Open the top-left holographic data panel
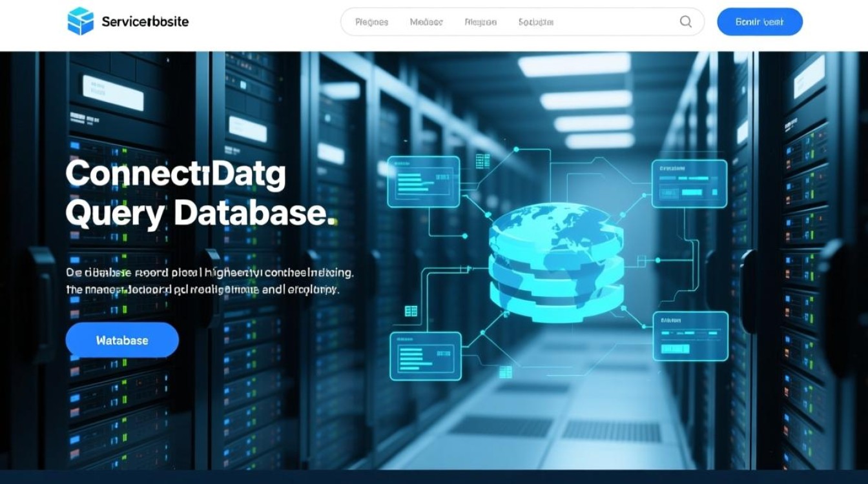This screenshot has height=484, width=868. [423, 181]
